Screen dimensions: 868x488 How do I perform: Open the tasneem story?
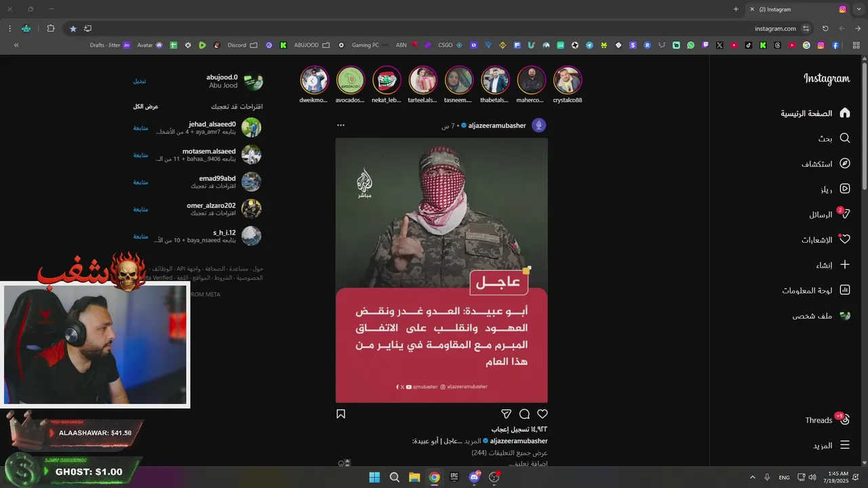coord(459,80)
